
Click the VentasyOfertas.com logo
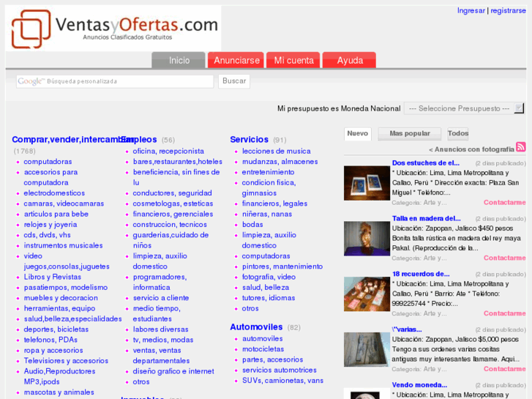tap(113, 29)
